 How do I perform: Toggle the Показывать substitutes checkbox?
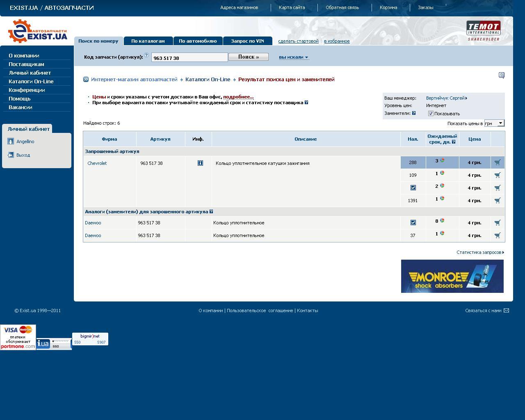click(x=431, y=114)
